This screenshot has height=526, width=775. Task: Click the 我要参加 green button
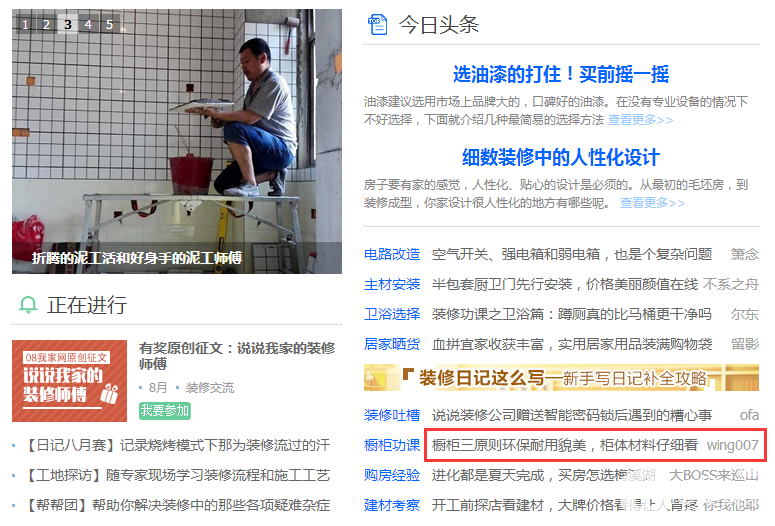click(x=165, y=410)
